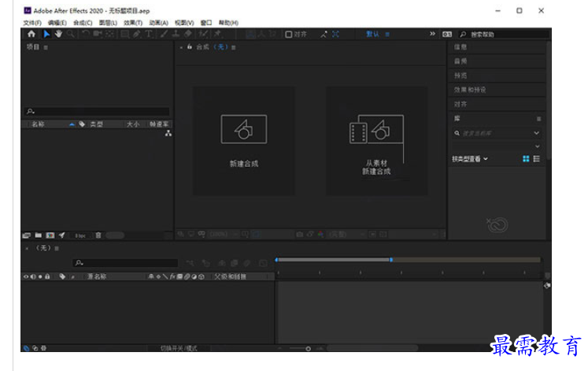Click the timeline layer search field

click(126, 263)
